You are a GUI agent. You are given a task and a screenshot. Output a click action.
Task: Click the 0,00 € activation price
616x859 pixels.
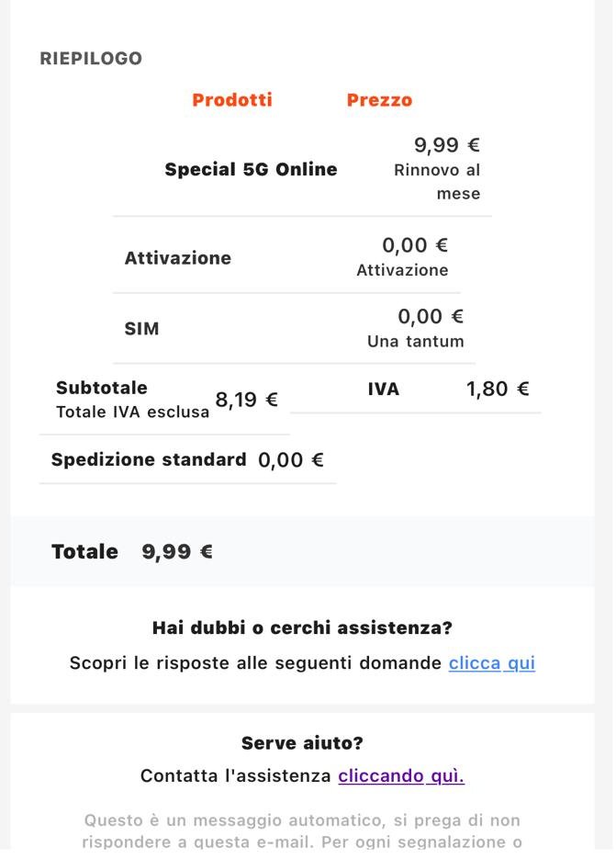tap(415, 245)
